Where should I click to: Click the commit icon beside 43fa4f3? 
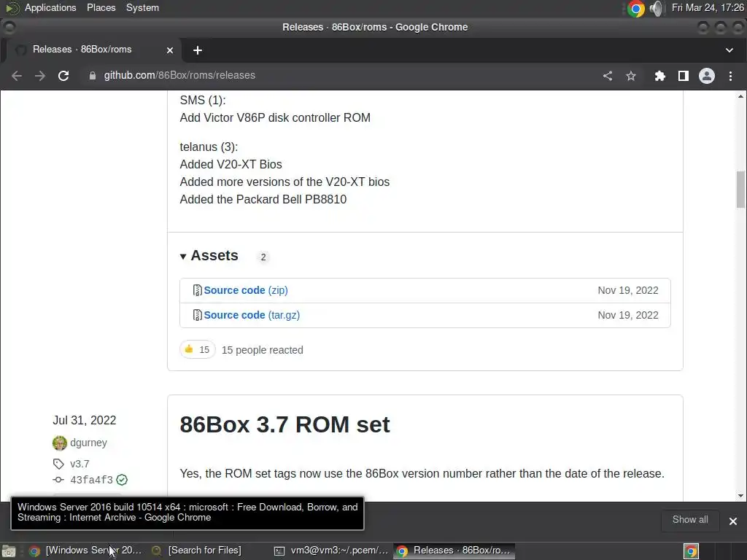coord(58,480)
